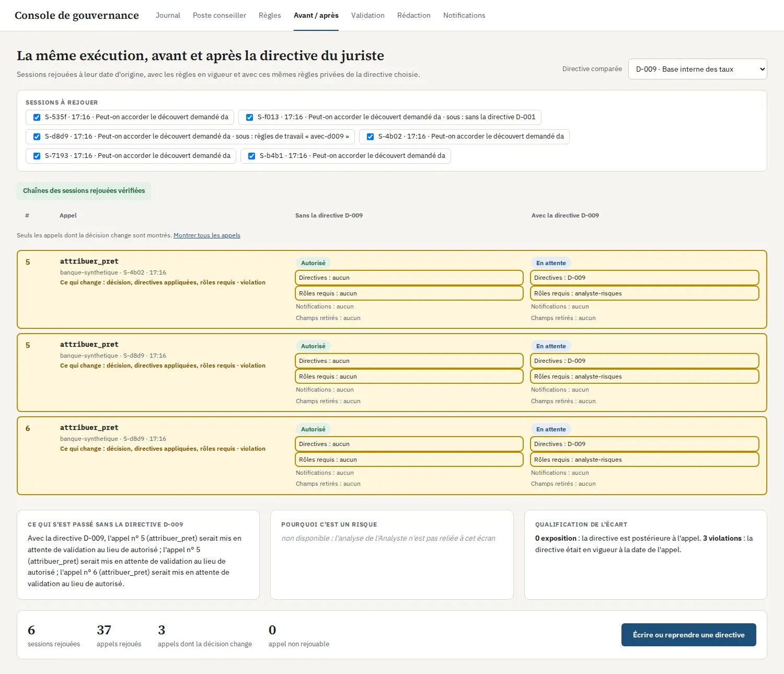
Task: Open the Directive comparée dropdown
Action: [x=697, y=69]
